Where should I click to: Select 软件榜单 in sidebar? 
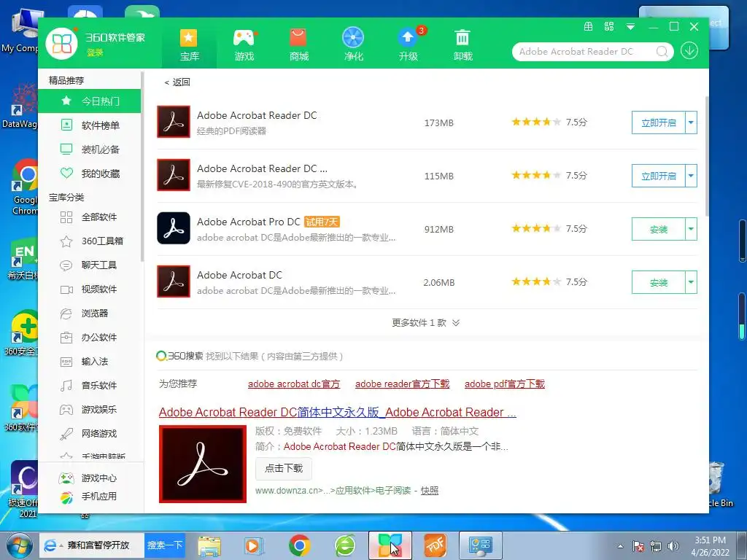(x=90, y=125)
